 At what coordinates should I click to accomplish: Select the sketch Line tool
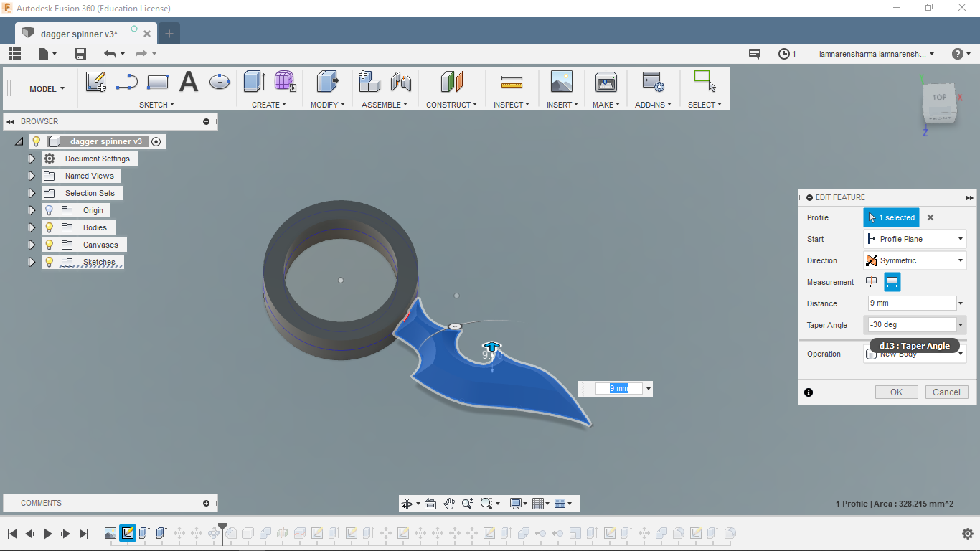pos(127,82)
